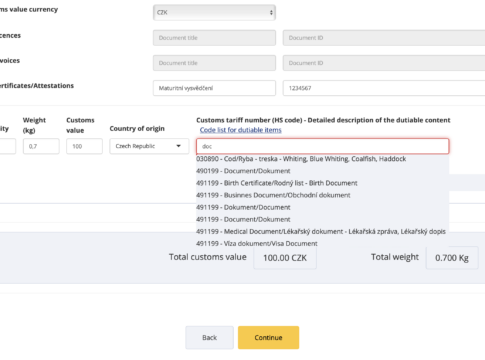Click the Invoices Document ID field
The width and height of the screenshot is (485, 360).
tap(384, 63)
